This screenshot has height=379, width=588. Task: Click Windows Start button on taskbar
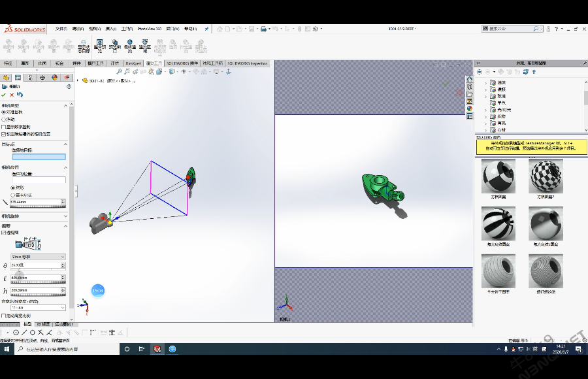point(7,349)
